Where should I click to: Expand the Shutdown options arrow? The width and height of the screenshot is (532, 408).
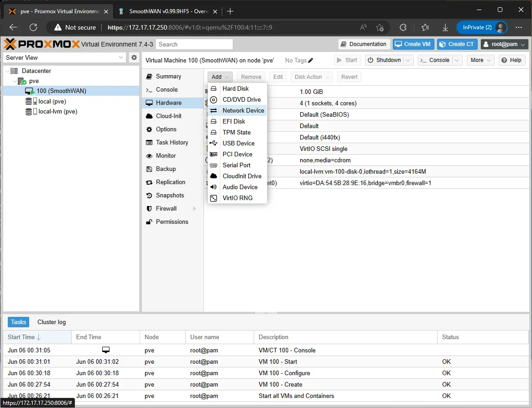pos(408,60)
